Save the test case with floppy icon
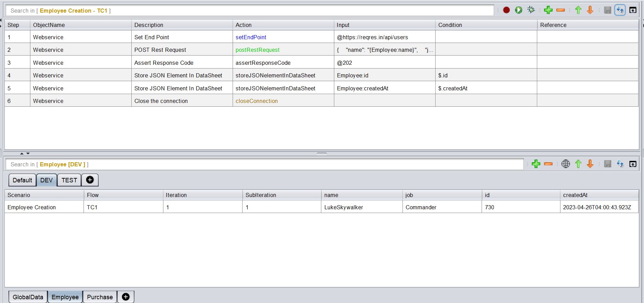The height and width of the screenshot is (303, 644). coord(608,10)
